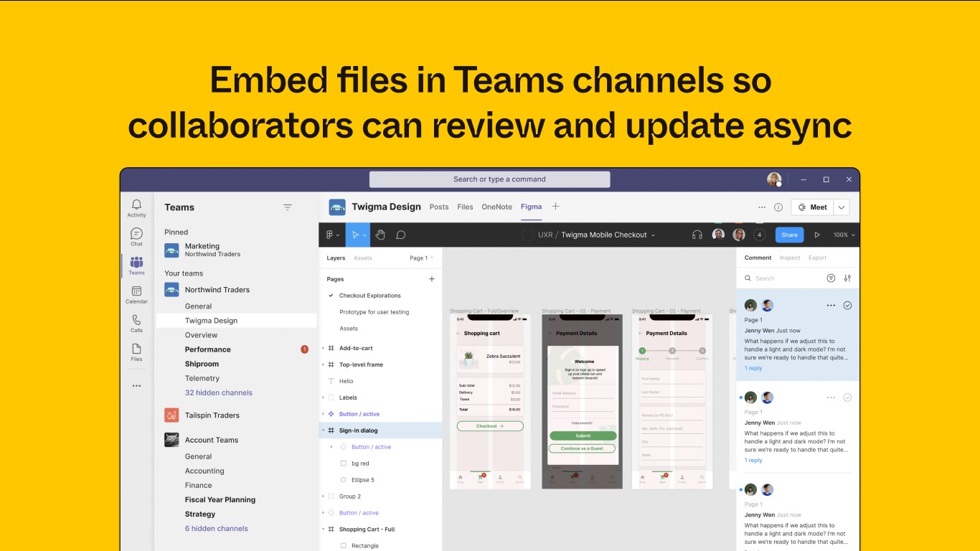Click the blue Share button
The width and height of the screenshot is (980, 551).
789,235
